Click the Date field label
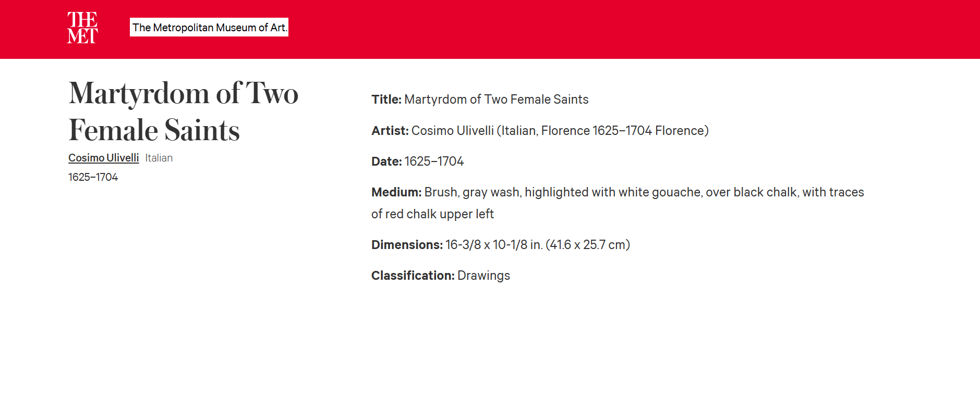 pyautogui.click(x=386, y=162)
